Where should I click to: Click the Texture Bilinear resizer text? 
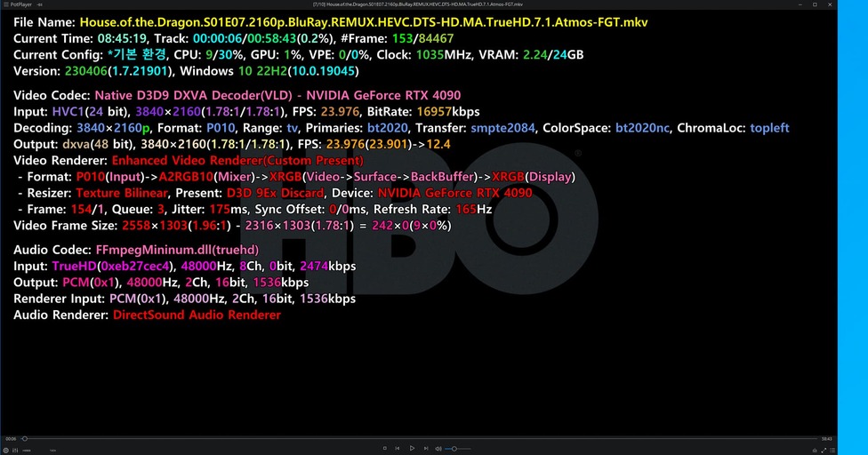tap(121, 194)
